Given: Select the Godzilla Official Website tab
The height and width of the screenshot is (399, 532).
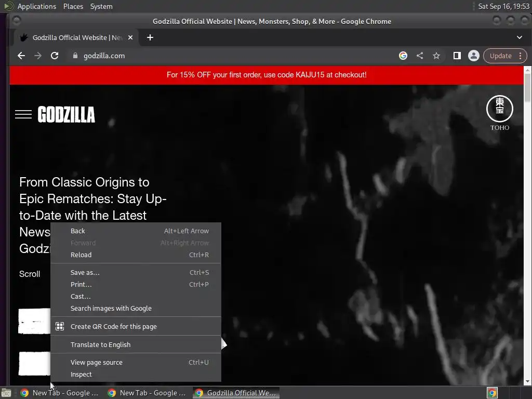Looking at the screenshot, I should point(76,37).
